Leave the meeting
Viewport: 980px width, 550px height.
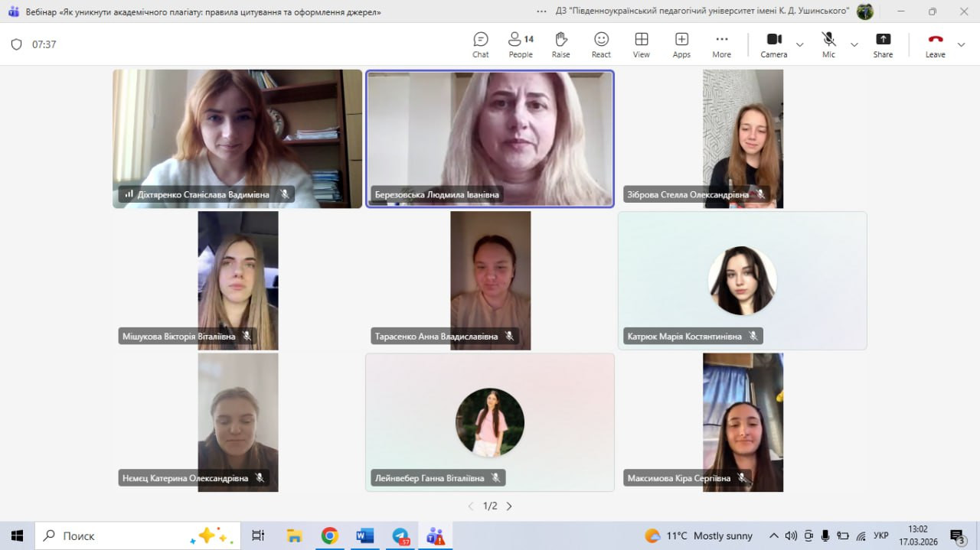click(935, 44)
